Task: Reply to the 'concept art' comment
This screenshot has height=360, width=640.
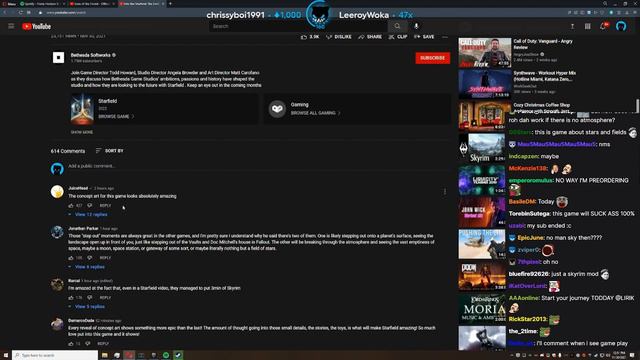Action: [x=105, y=206]
